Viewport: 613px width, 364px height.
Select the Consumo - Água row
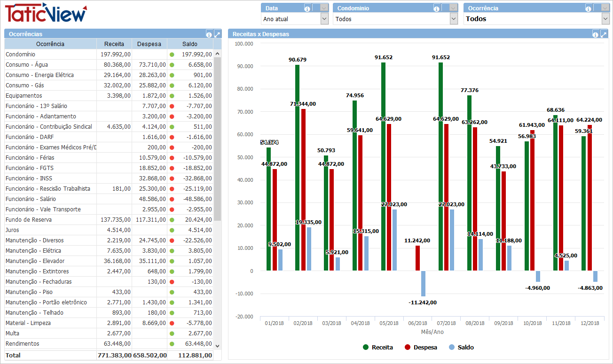[27, 65]
